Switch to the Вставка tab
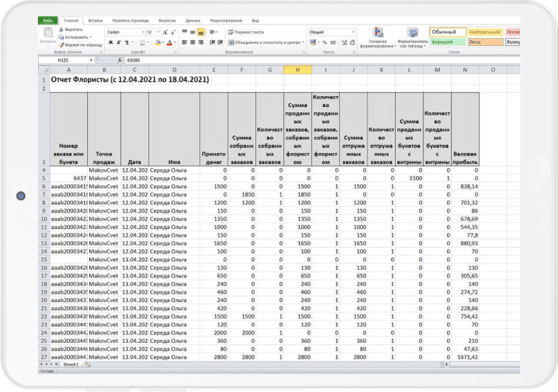The image size is (558, 392). 95,21
